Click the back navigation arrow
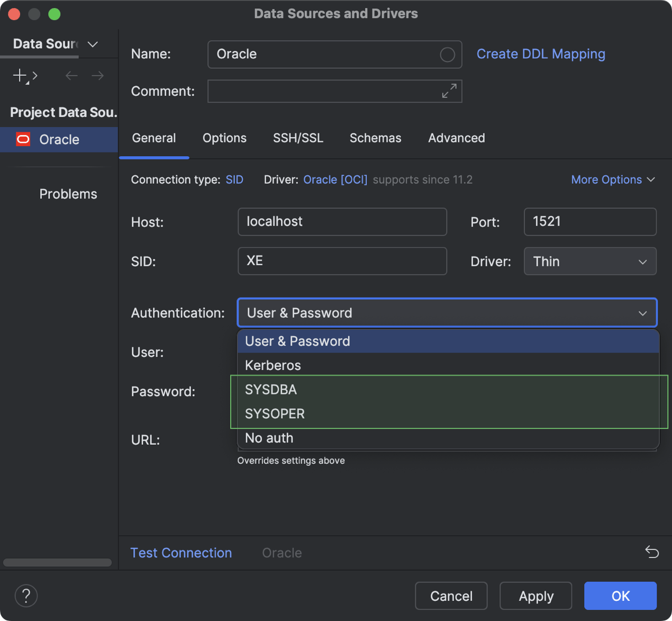The width and height of the screenshot is (672, 621). (x=71, y=76)
